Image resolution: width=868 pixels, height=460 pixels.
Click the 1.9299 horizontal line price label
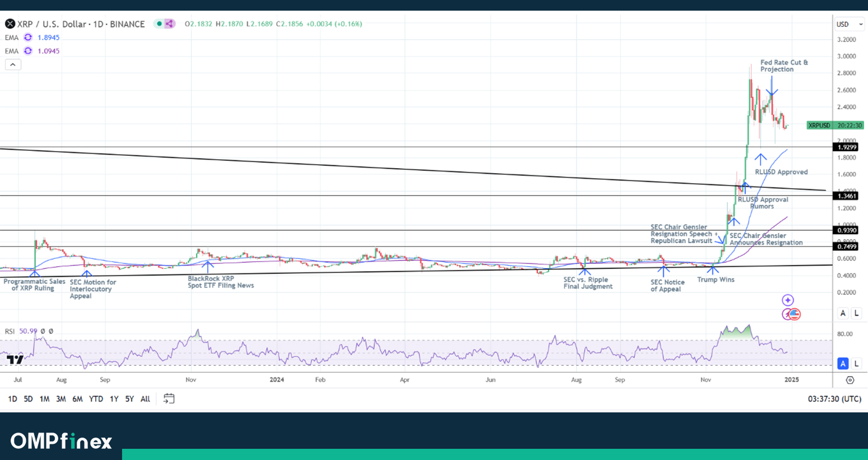coord(846,147)
